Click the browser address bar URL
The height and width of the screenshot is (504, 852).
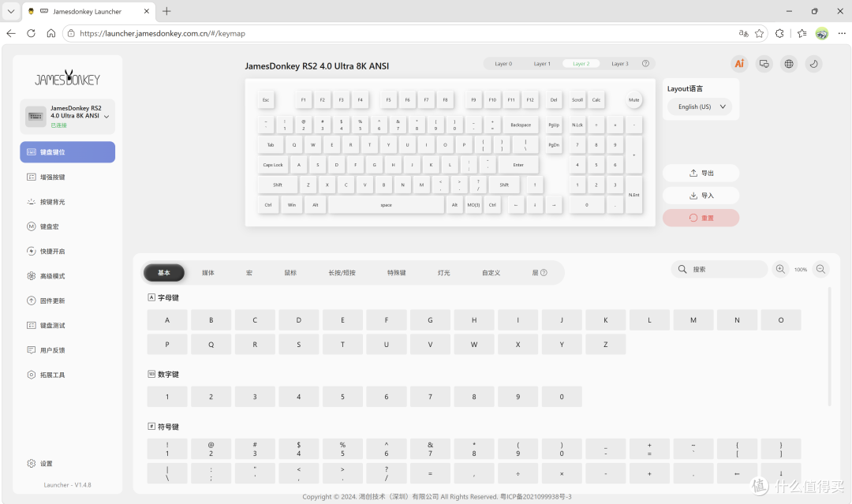tap(163, 33)
